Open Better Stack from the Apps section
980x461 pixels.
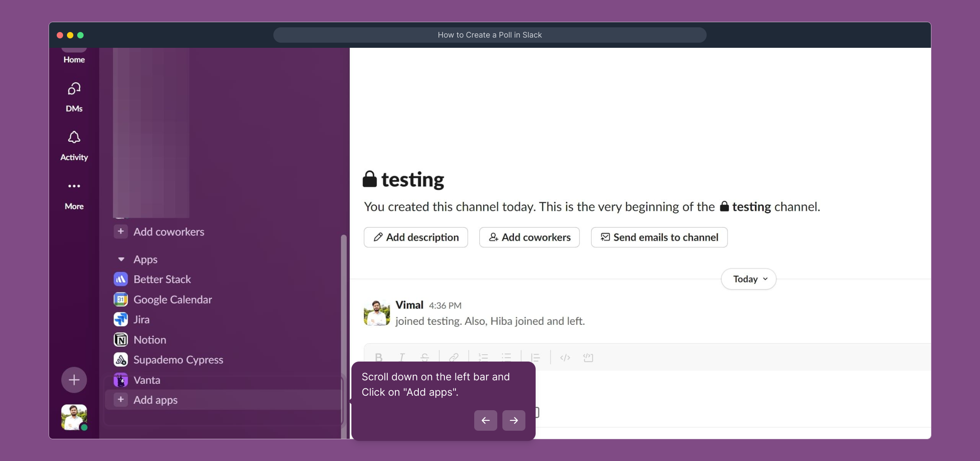tap(162, 279)
